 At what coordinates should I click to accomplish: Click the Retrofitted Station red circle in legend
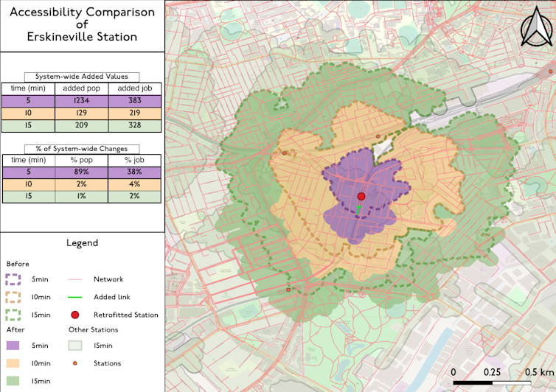(x=75, y=315)
